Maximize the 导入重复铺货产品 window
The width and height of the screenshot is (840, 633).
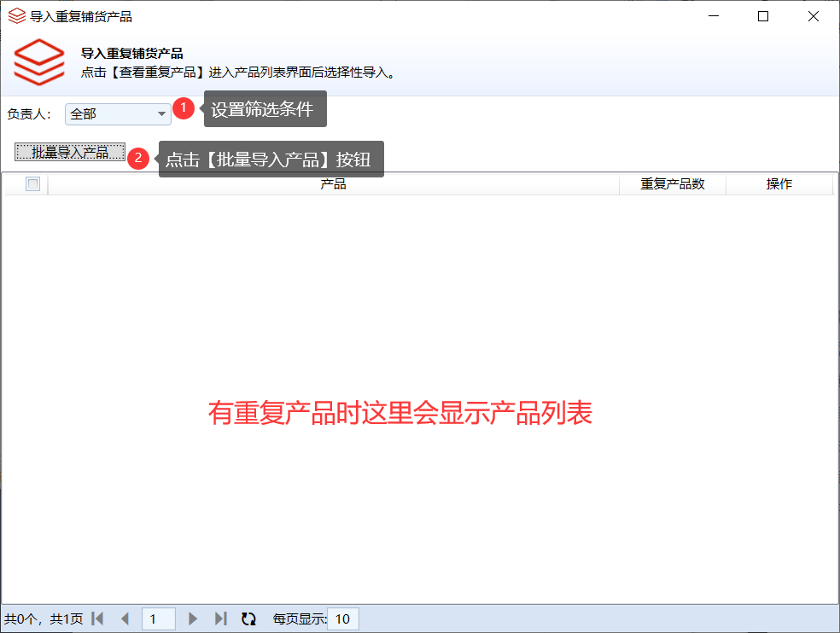pos(763,16)
